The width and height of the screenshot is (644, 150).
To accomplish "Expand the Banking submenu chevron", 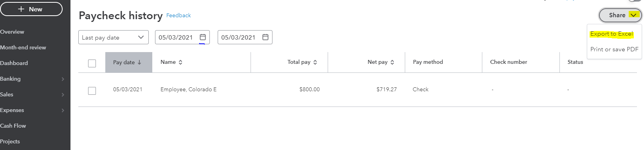I will pyautogui.click(x=63, y=79).
